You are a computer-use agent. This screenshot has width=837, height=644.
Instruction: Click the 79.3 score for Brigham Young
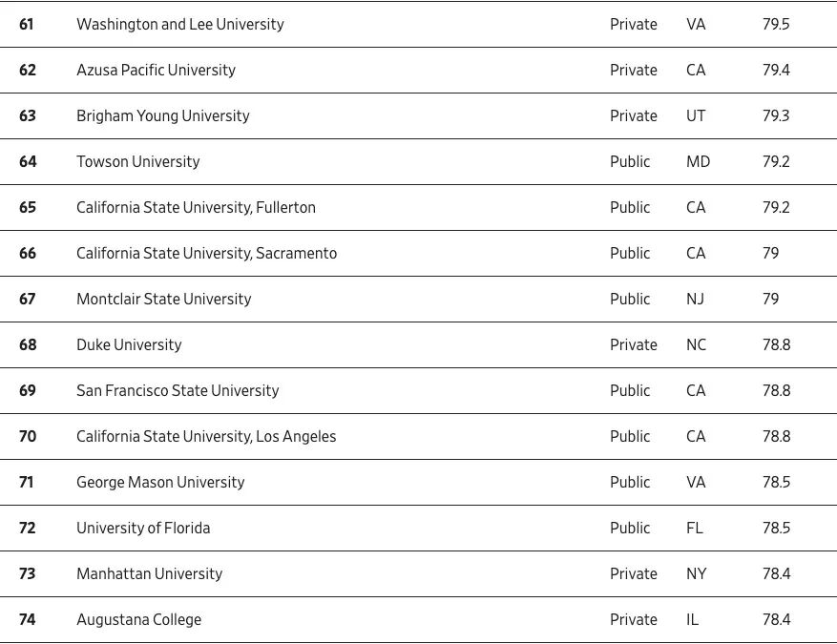click(x=776, y=116)
